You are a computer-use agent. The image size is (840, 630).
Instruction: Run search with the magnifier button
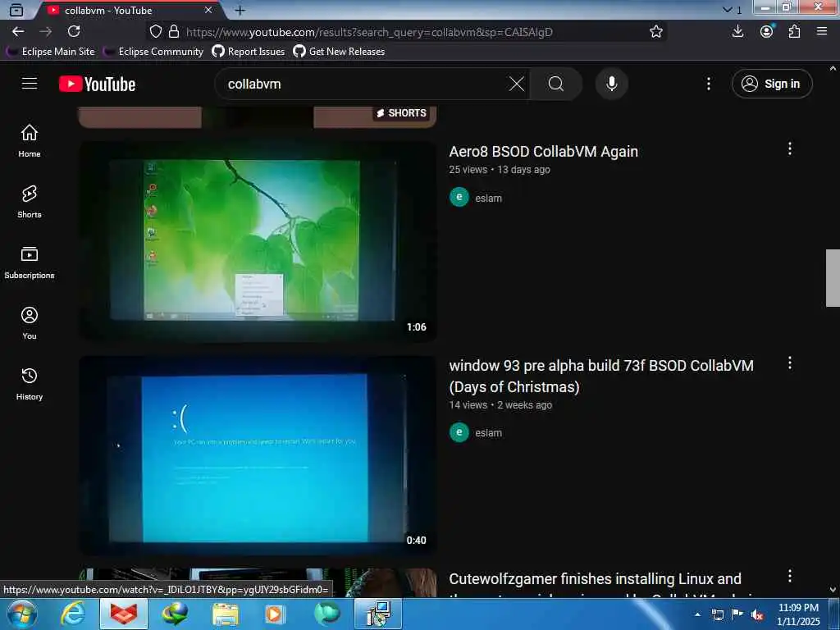556,84
